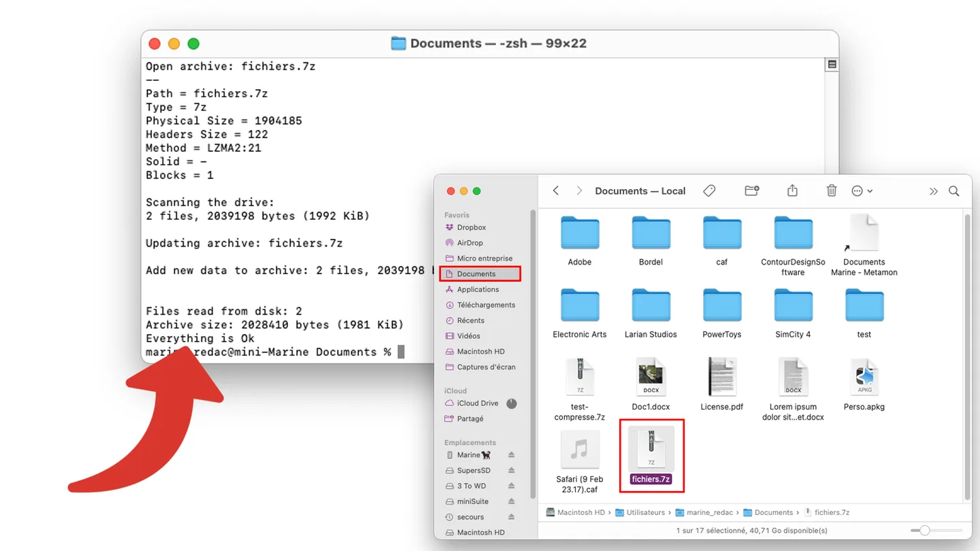Click the Finder window vertical scrollbar

point(967,356)
